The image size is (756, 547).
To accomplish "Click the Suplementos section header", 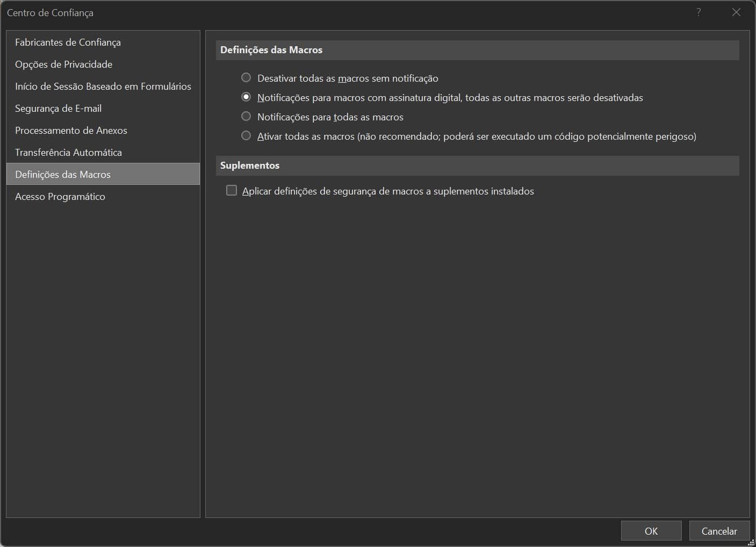I will coord(250,165).
